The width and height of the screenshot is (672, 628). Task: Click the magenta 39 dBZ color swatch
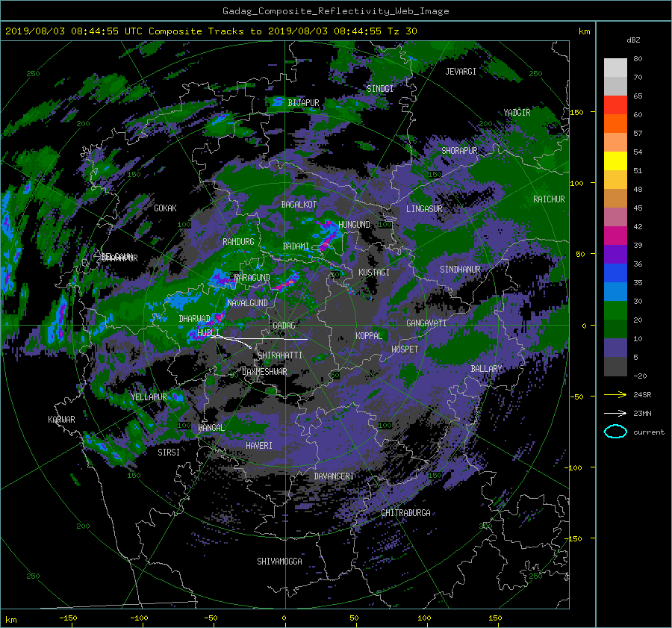[x=615, y=236]
